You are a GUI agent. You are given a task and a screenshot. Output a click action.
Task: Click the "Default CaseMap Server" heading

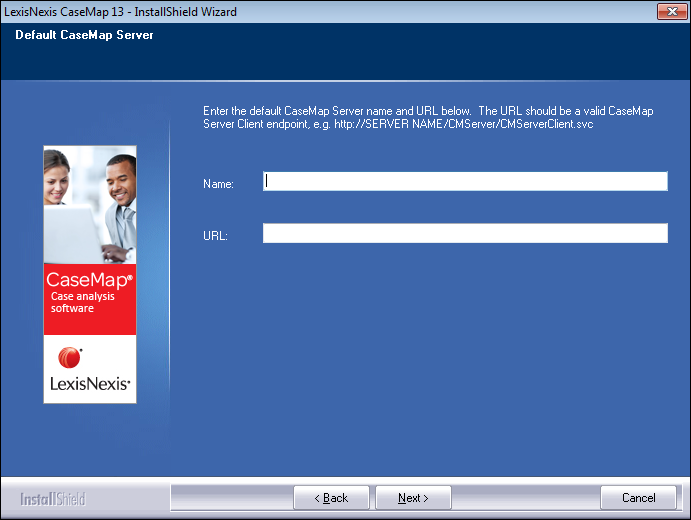tap(84, 35)
